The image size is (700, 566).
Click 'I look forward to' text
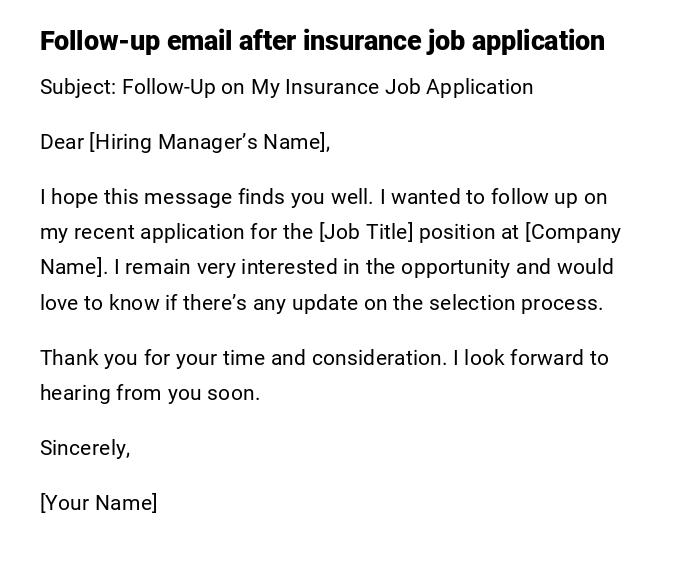coord(531,358)
